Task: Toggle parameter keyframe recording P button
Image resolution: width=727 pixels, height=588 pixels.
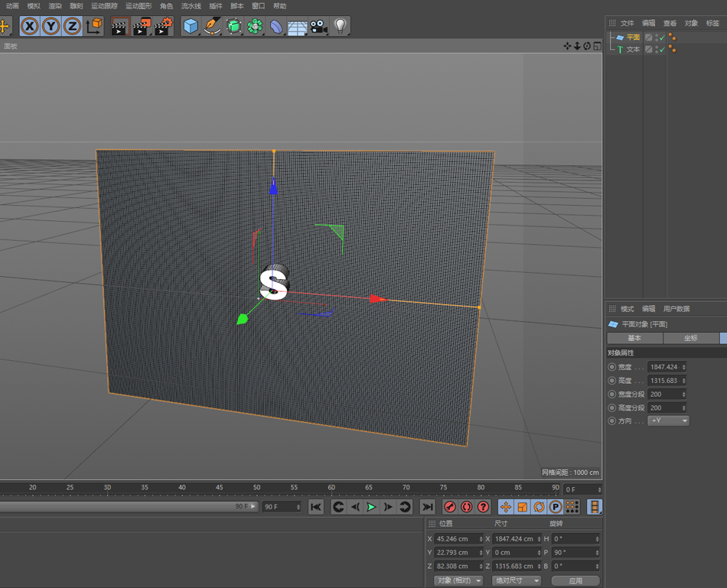Action: click(x=556, y=507)
